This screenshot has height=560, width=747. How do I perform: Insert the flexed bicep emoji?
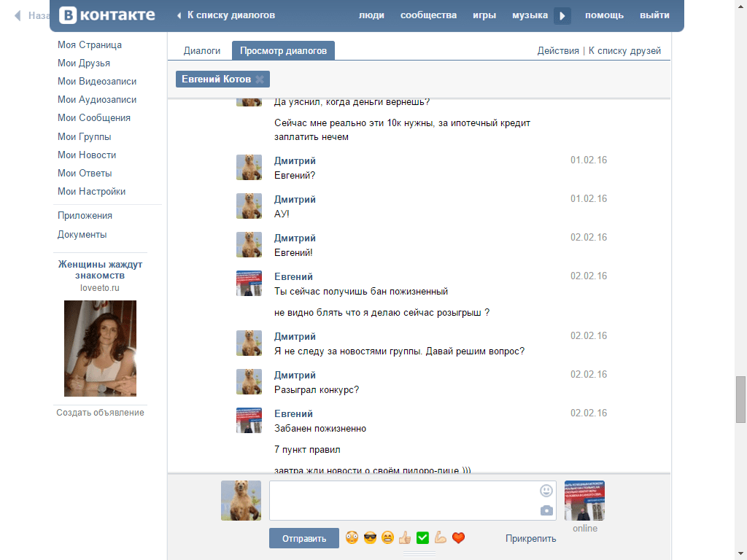pyautogui.click(x=440, y=538)
